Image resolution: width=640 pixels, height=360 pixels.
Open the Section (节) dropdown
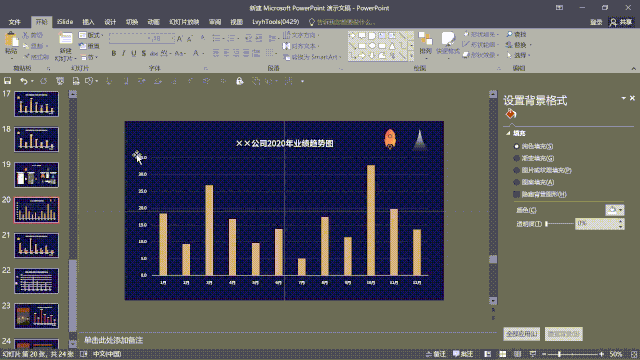click(x=89, y=57)
